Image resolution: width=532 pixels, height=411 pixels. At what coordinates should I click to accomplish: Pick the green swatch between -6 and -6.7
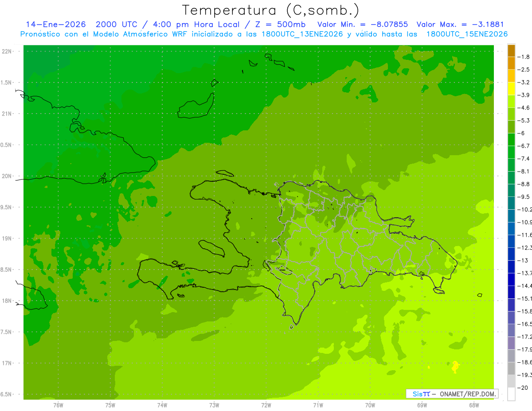(x=511, y=140)
